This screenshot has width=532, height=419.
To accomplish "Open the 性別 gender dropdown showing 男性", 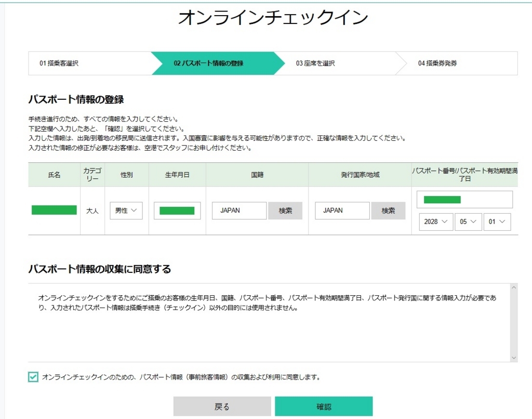I will [x=126, y=210].
